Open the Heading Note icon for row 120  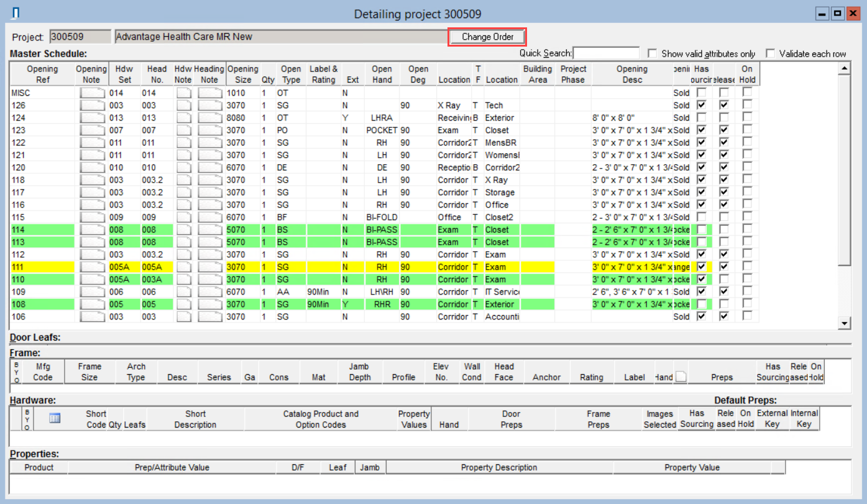tap(209, 168)
